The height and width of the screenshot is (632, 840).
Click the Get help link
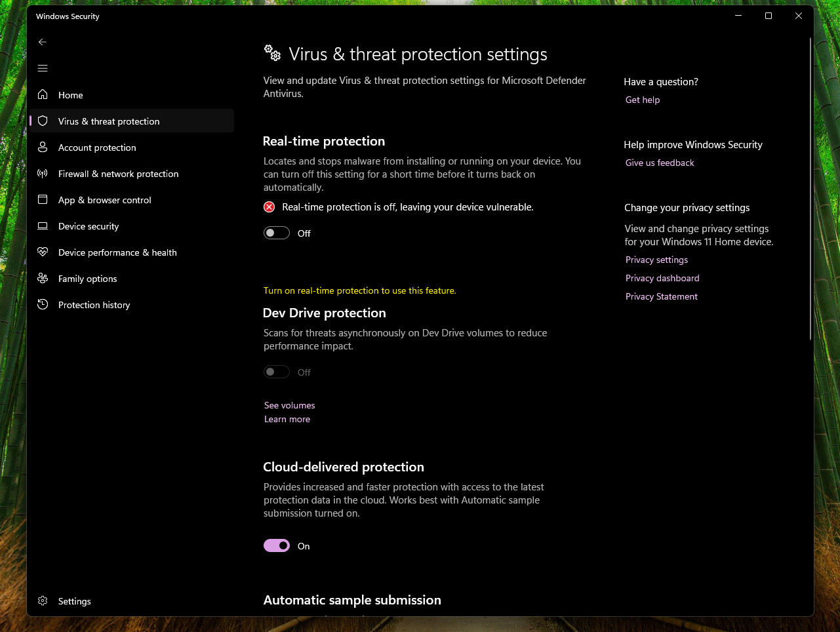pyautogui.click(x=642, y=100)
